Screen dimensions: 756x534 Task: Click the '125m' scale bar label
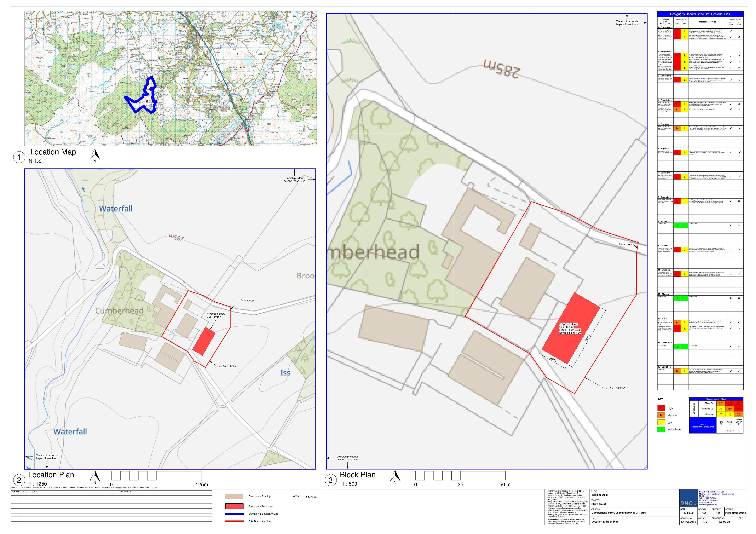point(202,484)
